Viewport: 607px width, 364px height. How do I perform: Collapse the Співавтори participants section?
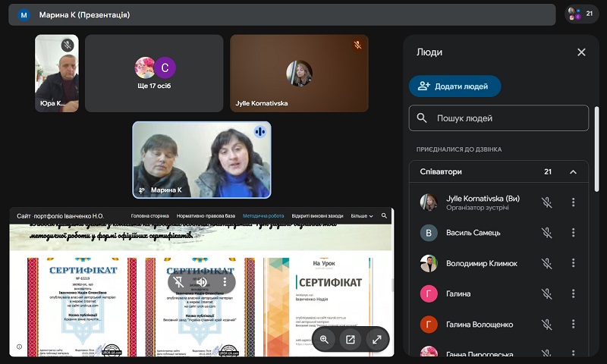[573, 172]
